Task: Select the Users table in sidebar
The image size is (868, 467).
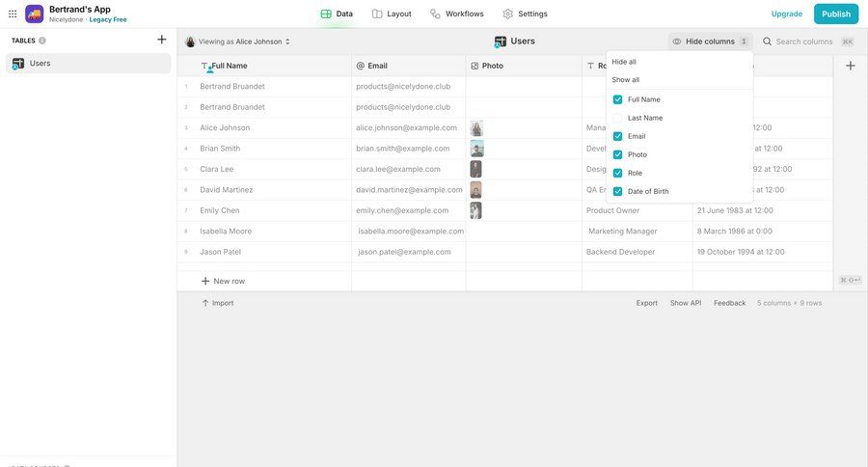Action: 89,63
